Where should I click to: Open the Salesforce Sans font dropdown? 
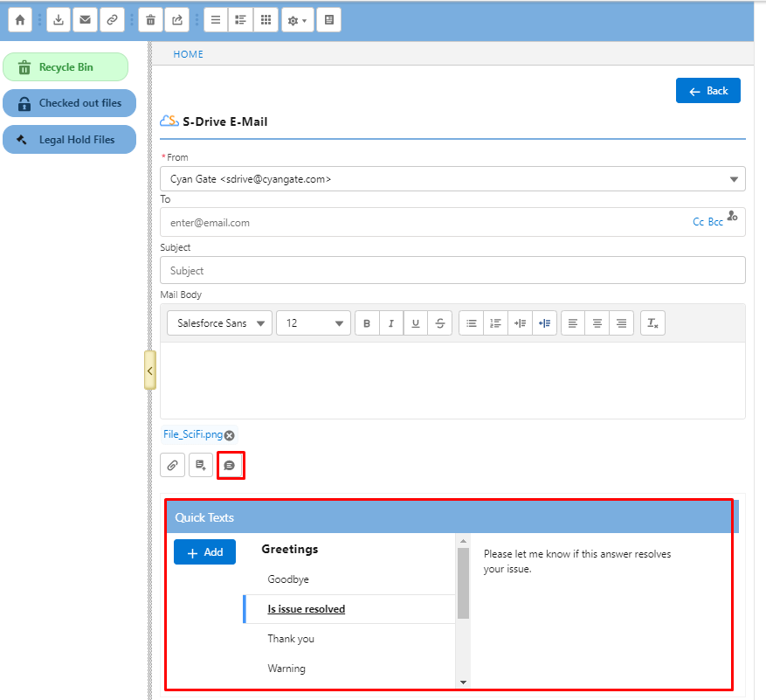click(219, 323)
